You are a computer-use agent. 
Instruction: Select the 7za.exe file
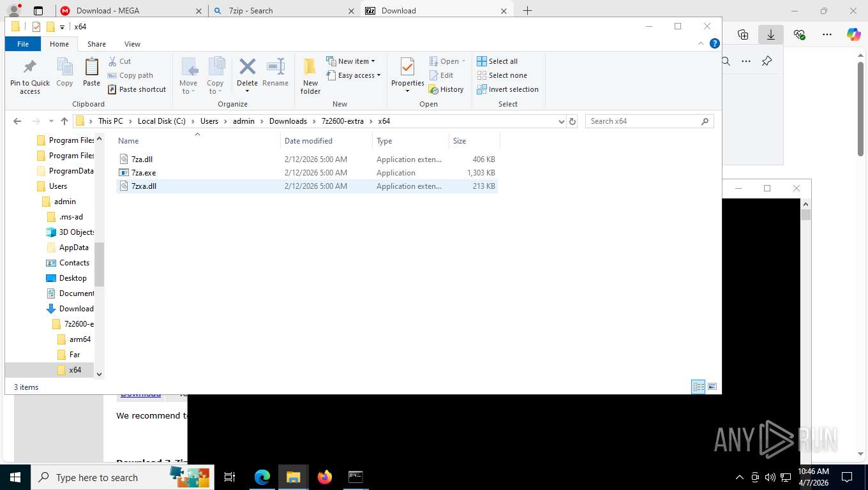(x=144, y=173)
